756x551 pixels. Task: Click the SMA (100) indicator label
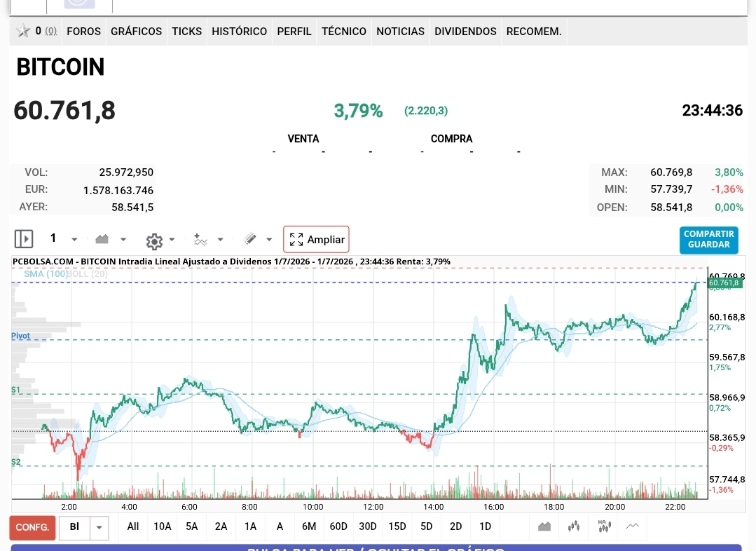click(46, 274)
